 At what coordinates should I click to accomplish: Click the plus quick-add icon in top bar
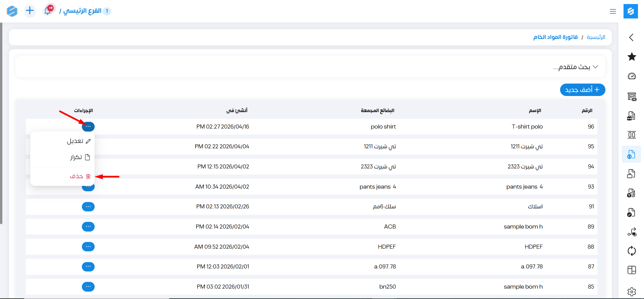click(30, 11)
